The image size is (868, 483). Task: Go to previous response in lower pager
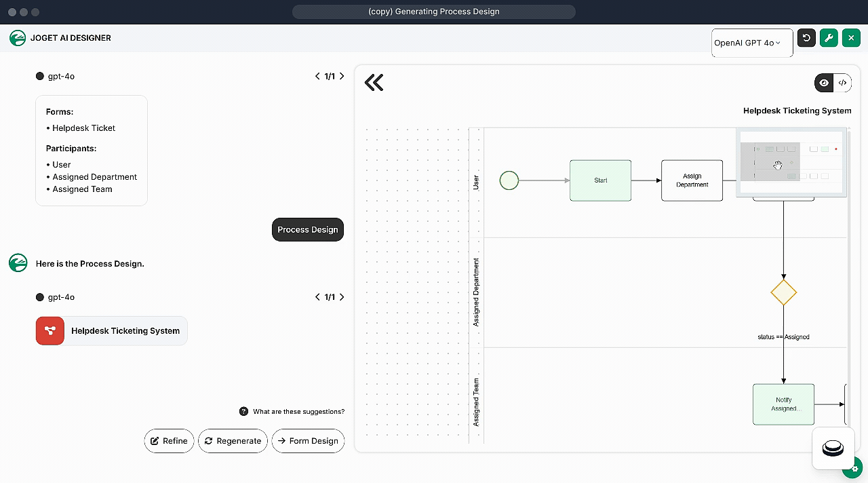click(317, 297)
